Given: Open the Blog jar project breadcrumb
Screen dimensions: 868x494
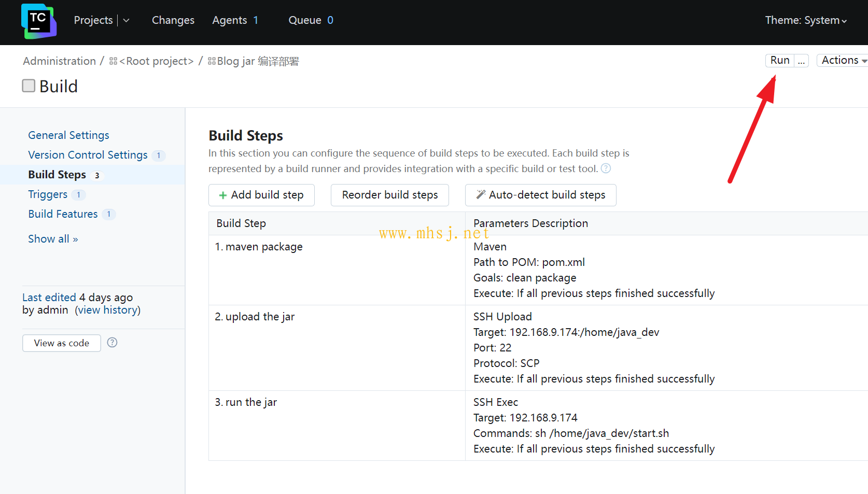Looking at the screenshot, I should (258, 61).
